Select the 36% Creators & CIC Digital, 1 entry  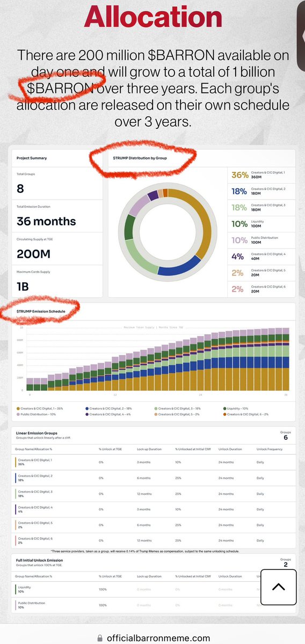pos(260,175)
